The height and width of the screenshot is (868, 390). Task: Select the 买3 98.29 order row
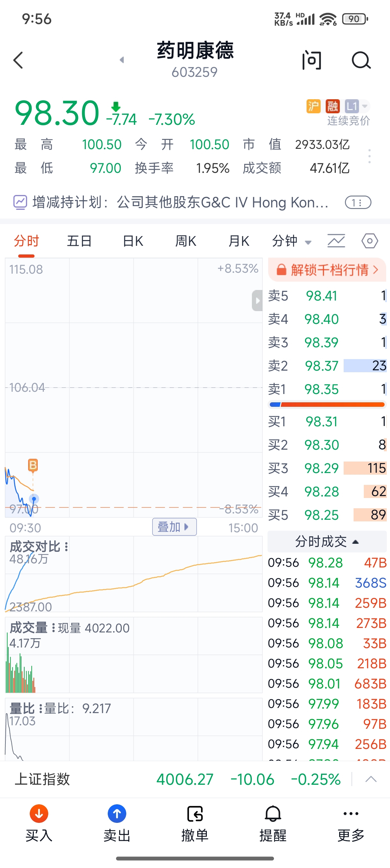pyautogui.click(x=327, y=468)
